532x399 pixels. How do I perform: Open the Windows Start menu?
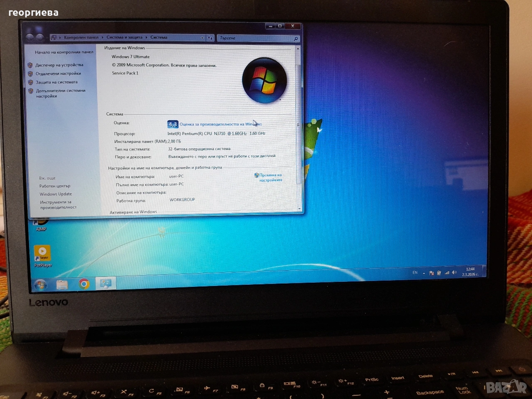(x=40, y=285)
